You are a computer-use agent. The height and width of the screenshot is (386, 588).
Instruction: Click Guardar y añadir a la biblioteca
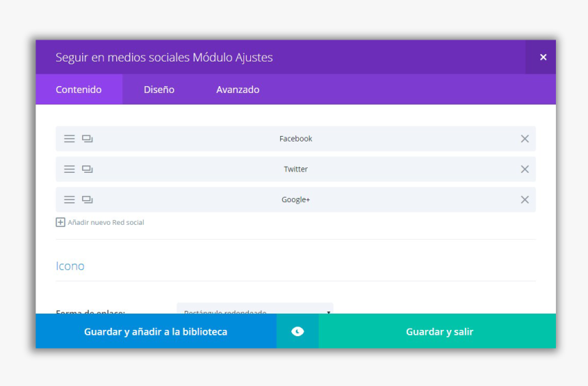click(x=156, y=331)
